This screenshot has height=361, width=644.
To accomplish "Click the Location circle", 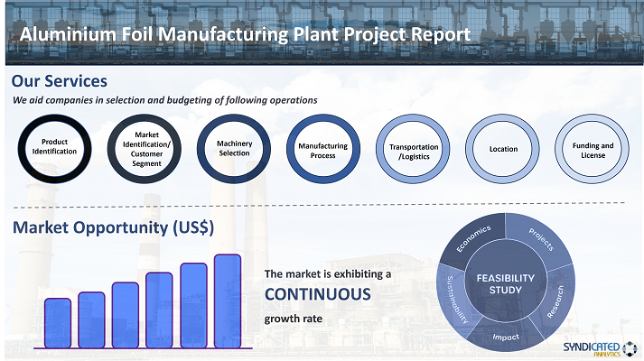I will [x=503, y=148].
